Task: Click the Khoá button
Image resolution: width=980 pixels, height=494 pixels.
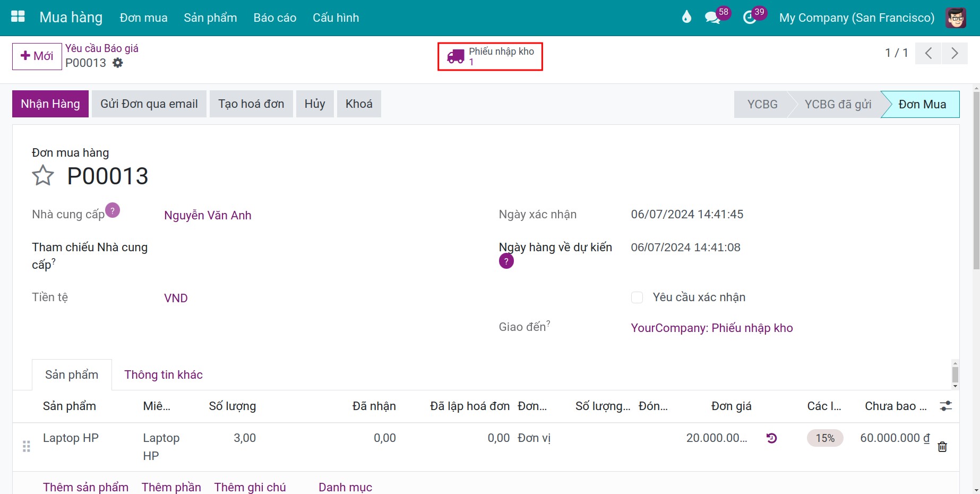Action: click(x=359, y=104)
